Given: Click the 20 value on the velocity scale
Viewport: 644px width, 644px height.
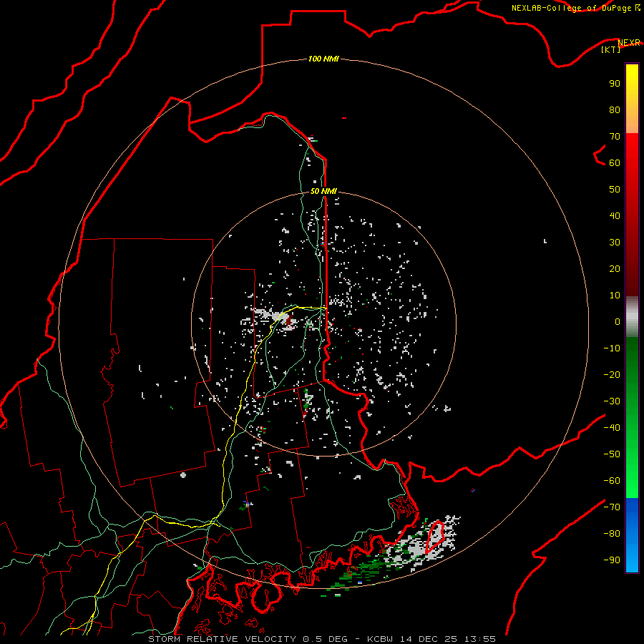Looking at the screenshot, I should pyautogui.click(x=615, y=268).
